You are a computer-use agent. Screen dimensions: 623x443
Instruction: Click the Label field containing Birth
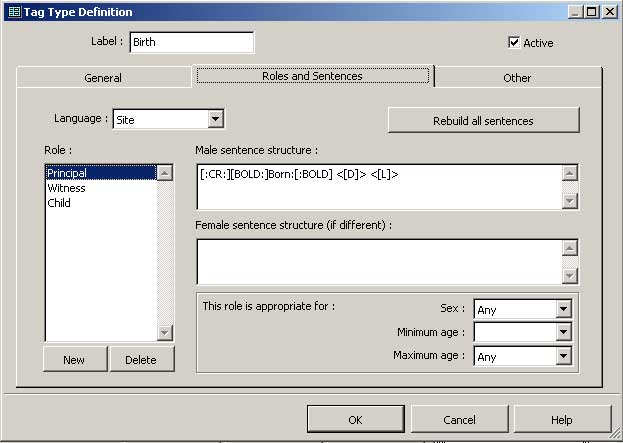pos(192,42)
